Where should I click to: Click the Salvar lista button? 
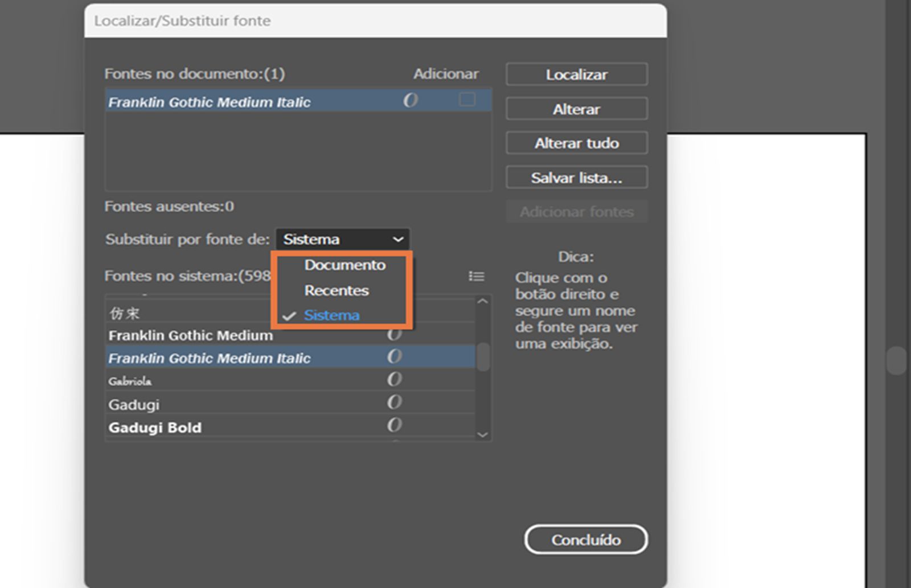[576, 177]
